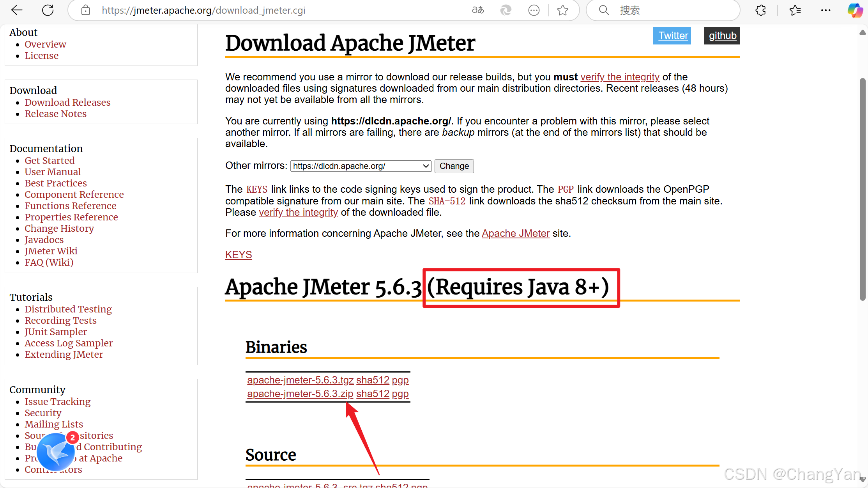The width and height of the screenshot is (868, 488).
Task: Open the Overview link
Action: coord(45,44)
